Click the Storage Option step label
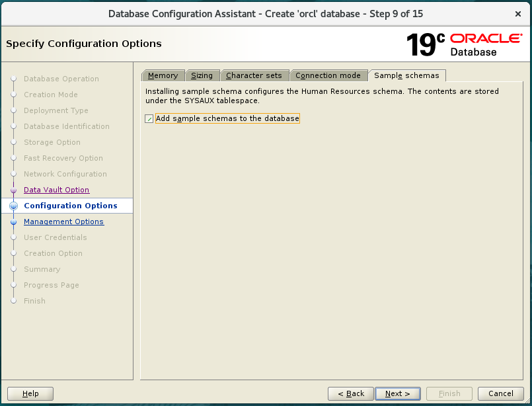Screen dimensions: 532x406 tap(52, 142)
